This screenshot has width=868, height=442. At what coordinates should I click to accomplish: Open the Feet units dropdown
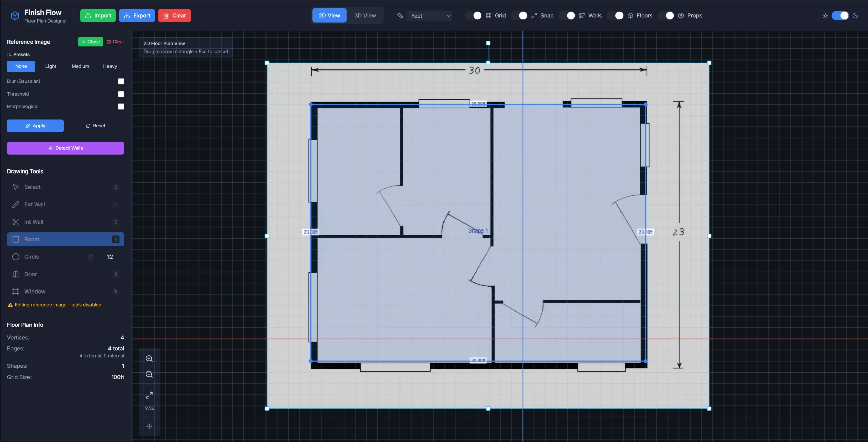coord(430,16)
